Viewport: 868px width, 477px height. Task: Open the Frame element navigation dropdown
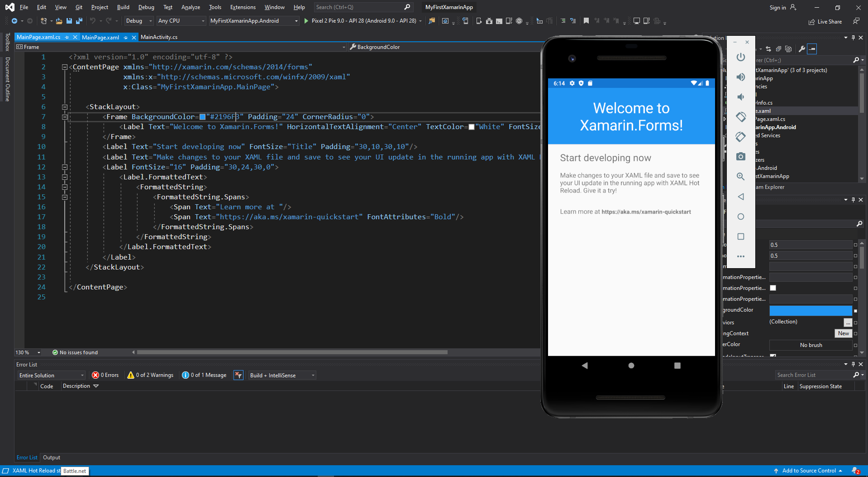click(181, 47)
